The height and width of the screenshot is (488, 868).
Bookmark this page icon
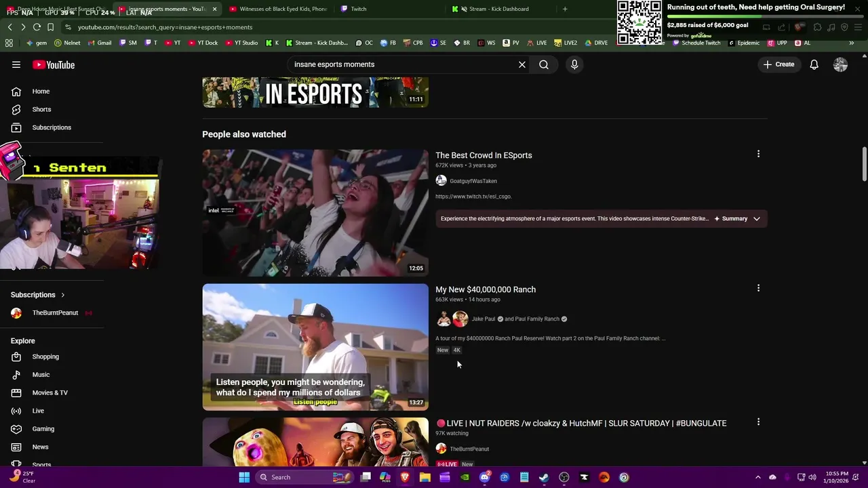50,27
